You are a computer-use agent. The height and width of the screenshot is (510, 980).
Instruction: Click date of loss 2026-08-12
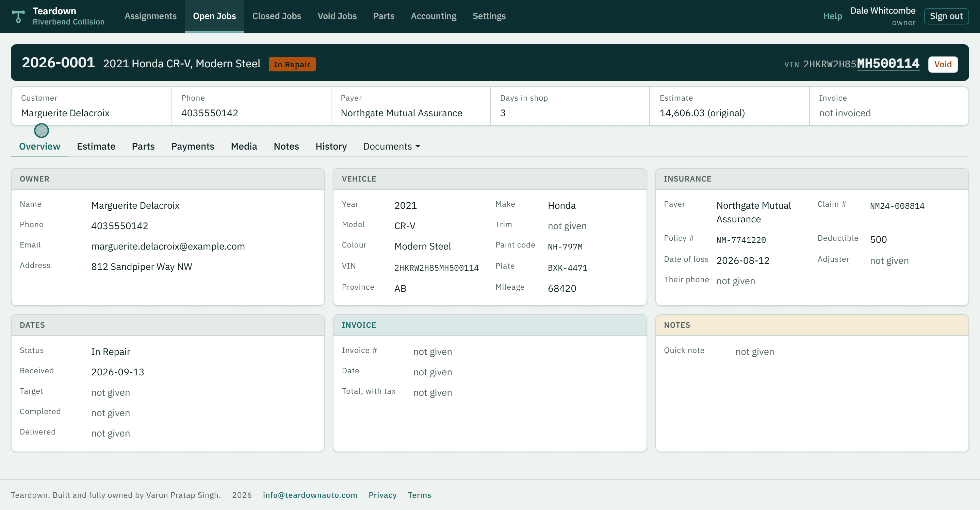(742, 260)
